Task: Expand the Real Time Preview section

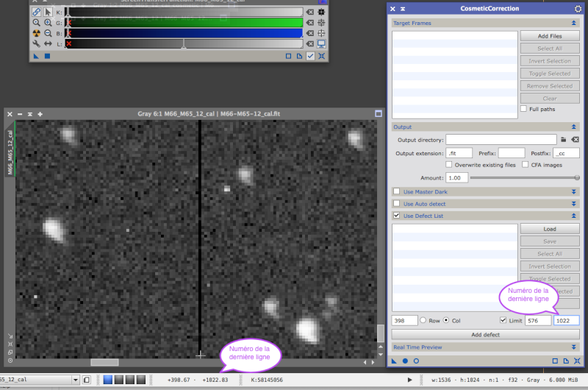Action: 574,347
